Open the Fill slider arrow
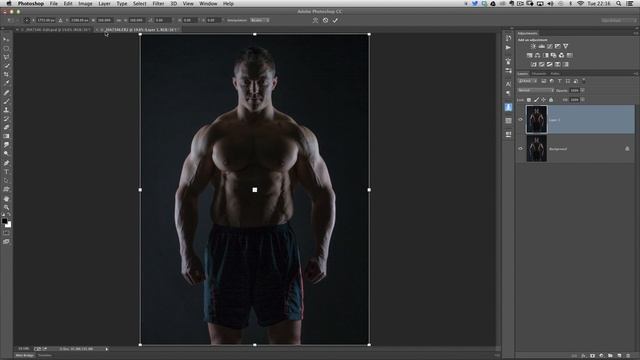Image resolution: width=640 pixels, height=360 pixels. point(583,100)
